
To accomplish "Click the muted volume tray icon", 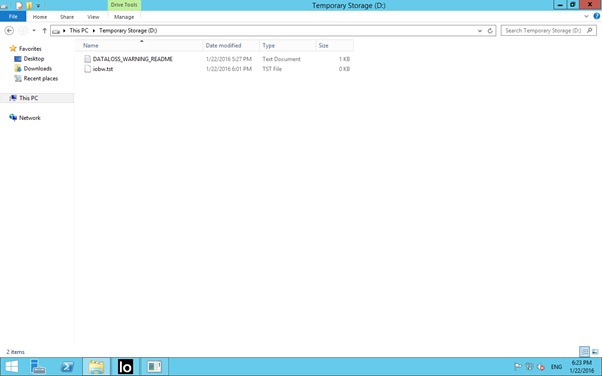I will 541,367.
